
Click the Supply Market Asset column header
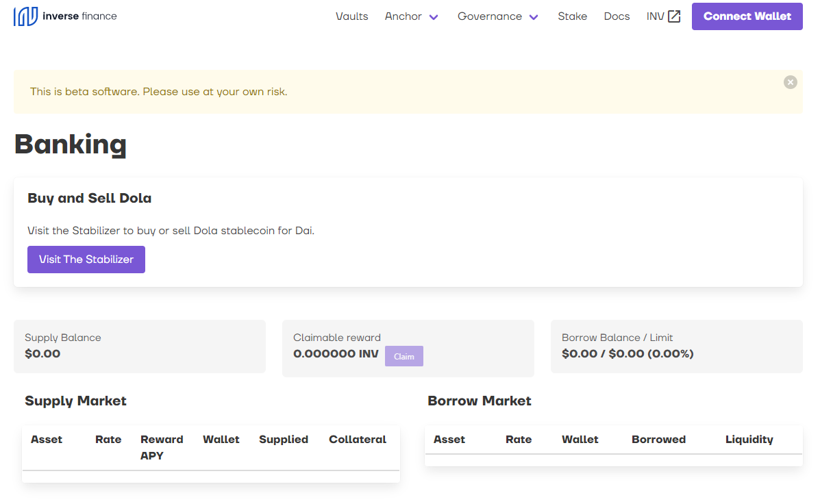(46, 440)
